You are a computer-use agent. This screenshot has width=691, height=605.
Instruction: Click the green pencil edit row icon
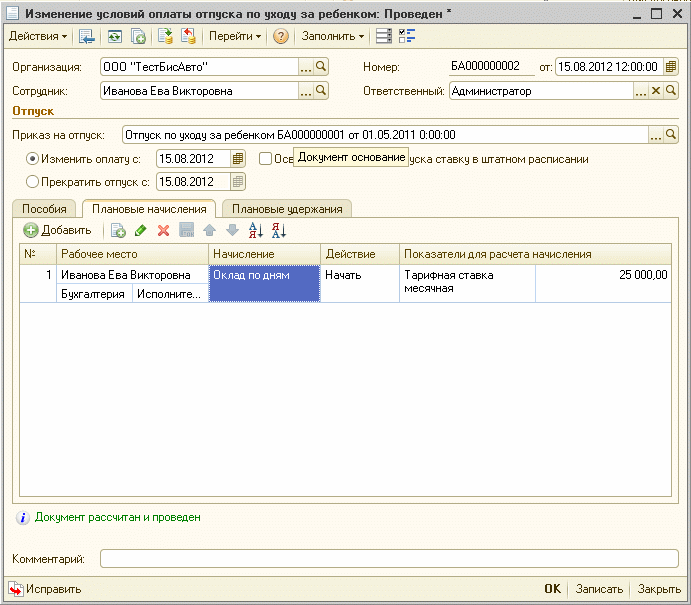click(141, 230)
